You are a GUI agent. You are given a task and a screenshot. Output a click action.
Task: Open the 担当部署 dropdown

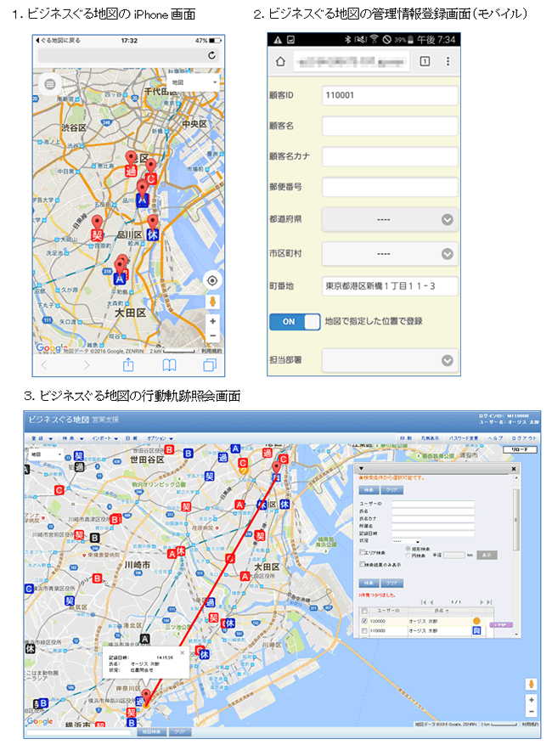[390, 360]
